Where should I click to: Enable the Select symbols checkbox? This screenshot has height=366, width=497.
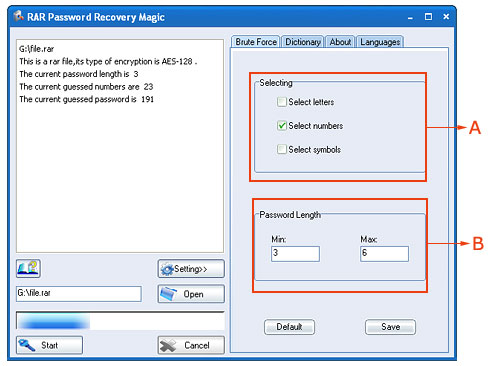point(282,149)
